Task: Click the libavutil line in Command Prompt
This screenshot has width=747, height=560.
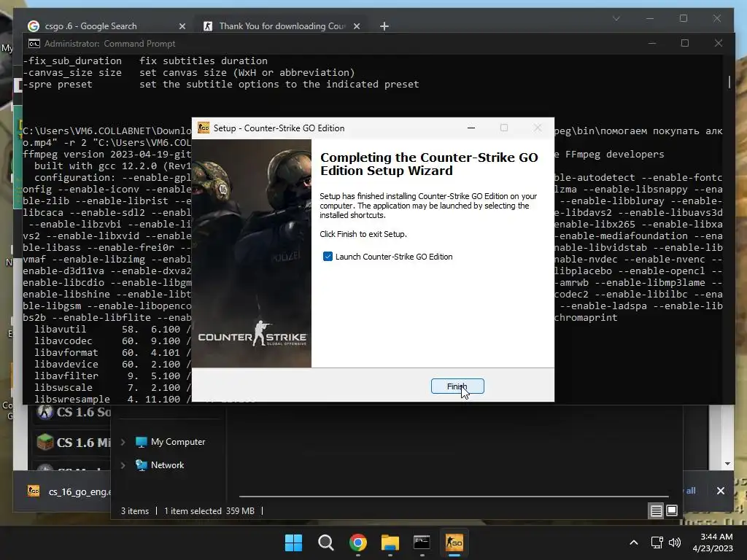Action: pos(112,330)
